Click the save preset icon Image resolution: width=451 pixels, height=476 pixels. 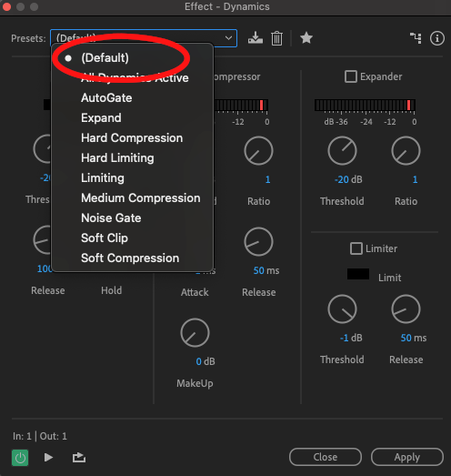click(x=256, y=38)
